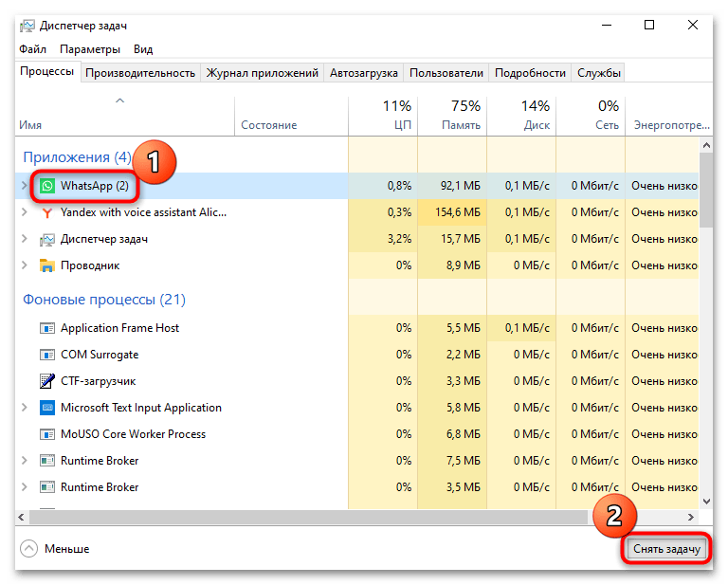Expand the Runtime Broker row using 7,5 МБ
This screenshot has width=728, height=585.
pyautogui.click(x=24, y=460)
